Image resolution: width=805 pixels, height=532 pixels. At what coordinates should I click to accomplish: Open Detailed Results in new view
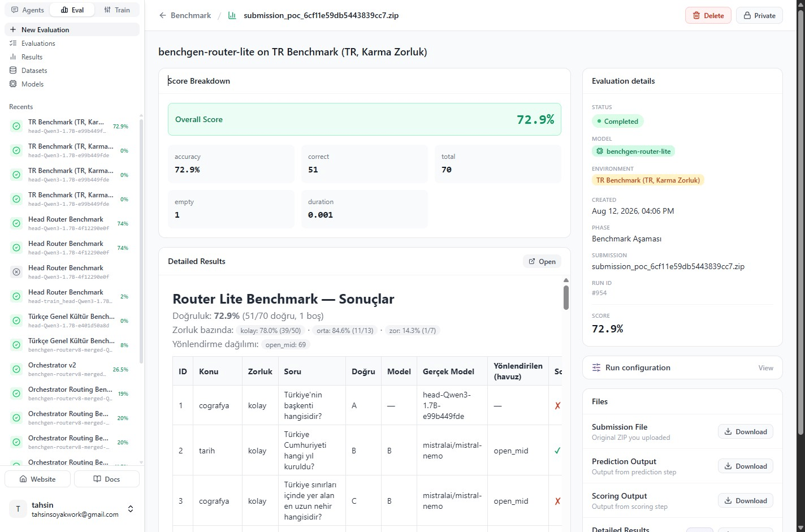point(542,261)
